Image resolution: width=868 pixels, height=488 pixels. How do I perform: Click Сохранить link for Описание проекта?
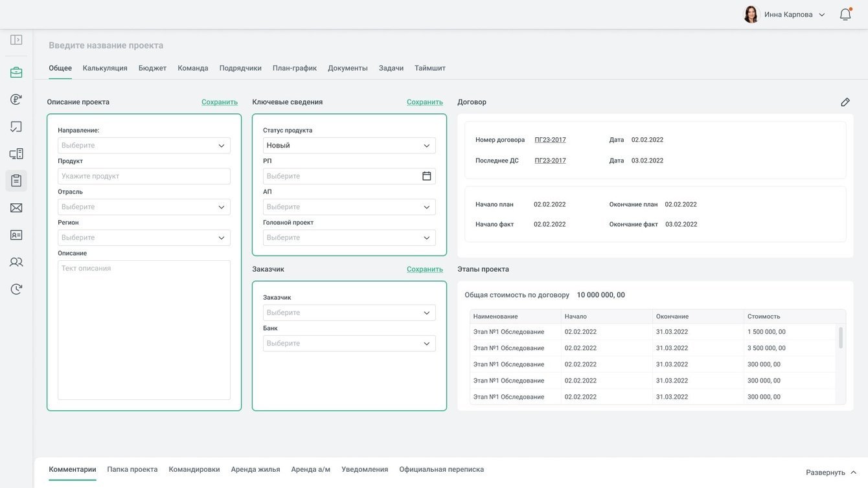click(220, 102)
